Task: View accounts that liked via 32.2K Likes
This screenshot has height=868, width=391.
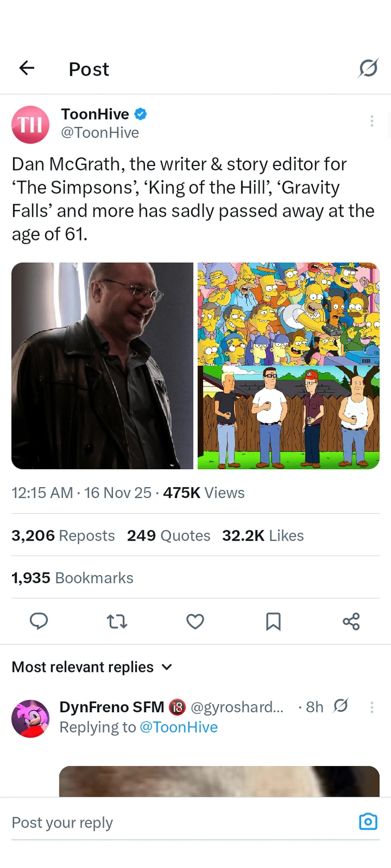Action: [263, 535]
